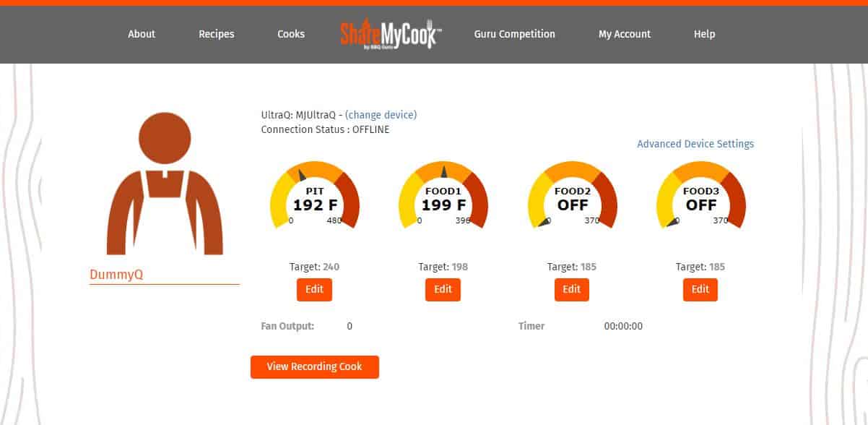
Task: Click the FOOD2 Target: 185 text
Action: point(572,267)
